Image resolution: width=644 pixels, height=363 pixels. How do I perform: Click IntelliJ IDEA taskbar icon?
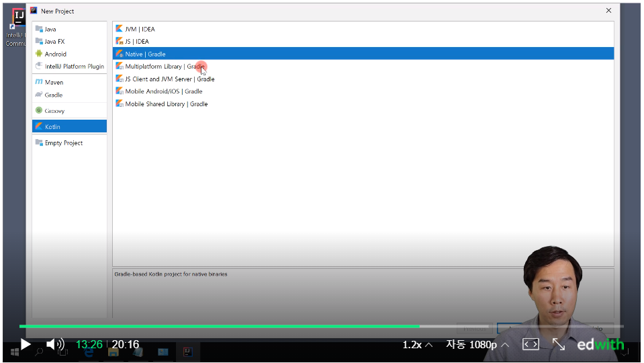[188, 352]
